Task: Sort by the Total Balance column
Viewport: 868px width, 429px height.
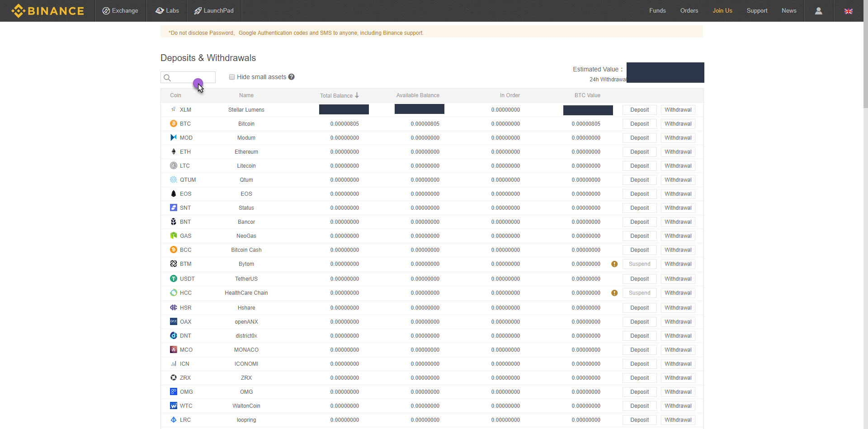Action: tap(340, 95)
